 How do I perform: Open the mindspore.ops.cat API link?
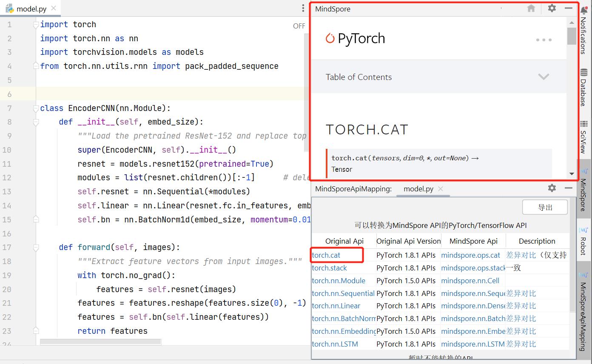pyautogui.click(x=470, y=255)
